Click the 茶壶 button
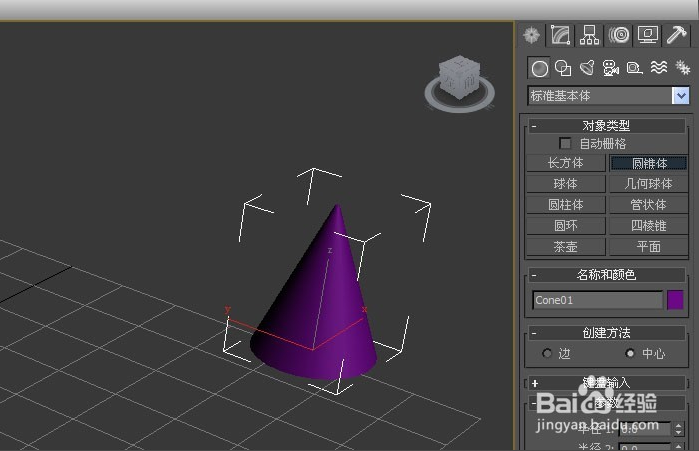 pyautogui.click(x=565, y=246)
